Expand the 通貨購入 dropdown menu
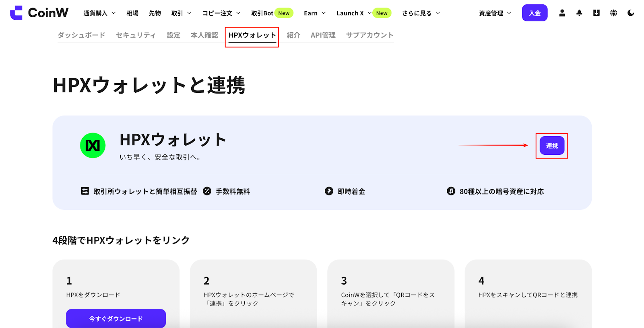 pos(99,13)
